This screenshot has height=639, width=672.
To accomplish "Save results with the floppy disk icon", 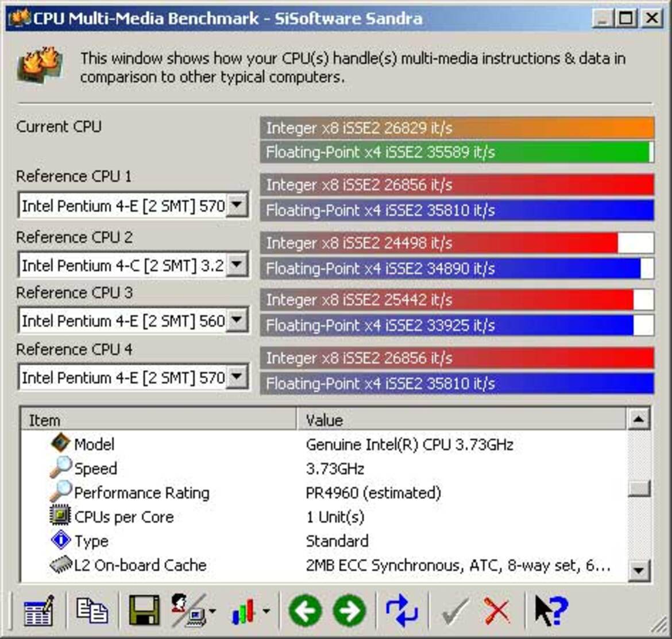I will (144, 611).
